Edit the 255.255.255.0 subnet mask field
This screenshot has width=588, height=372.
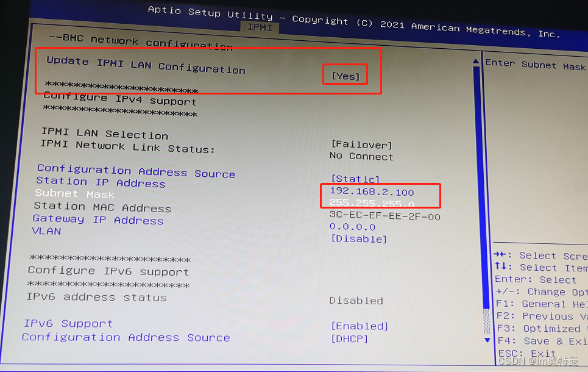pos(372,203)
